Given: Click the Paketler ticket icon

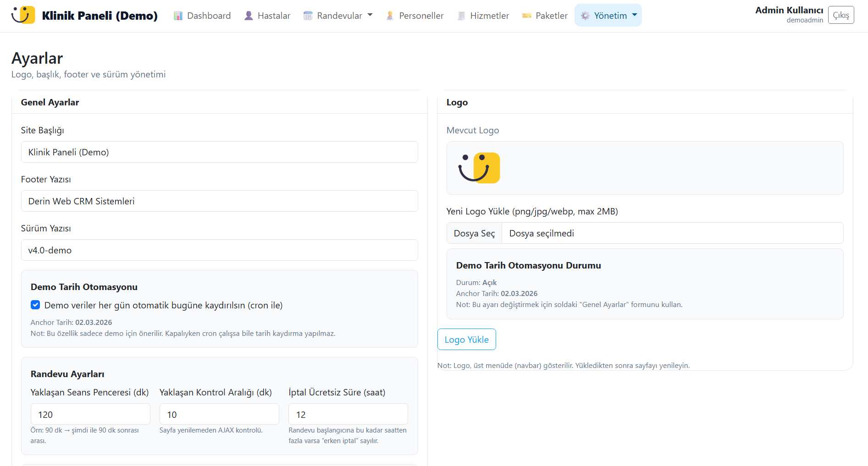Looking at the screenshot, I should point(527,16).
